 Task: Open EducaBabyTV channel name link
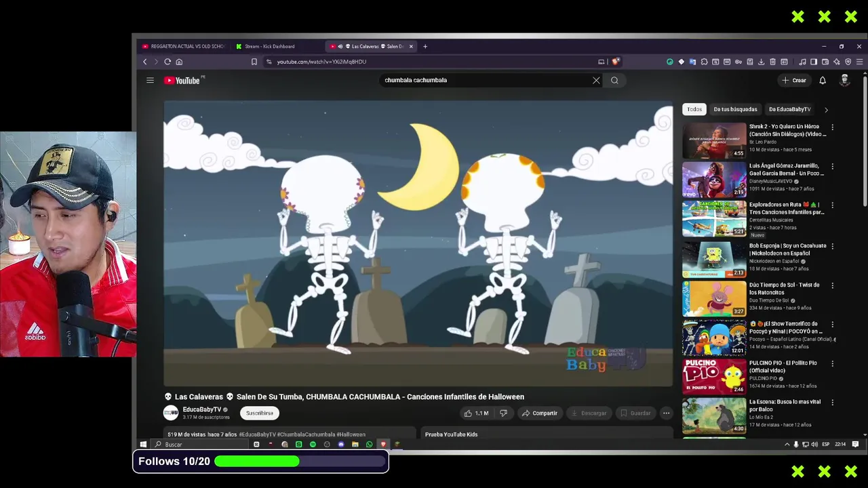click(202, 409)
